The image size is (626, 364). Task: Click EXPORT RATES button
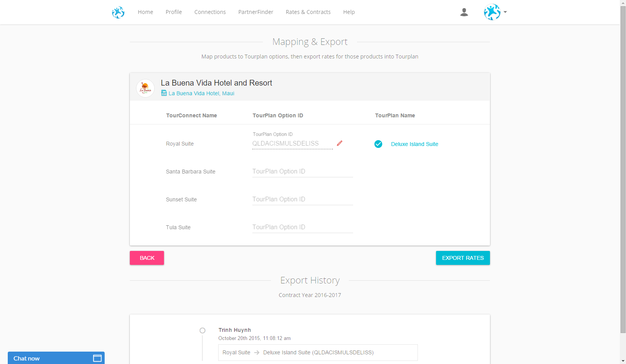pos(463,258)
